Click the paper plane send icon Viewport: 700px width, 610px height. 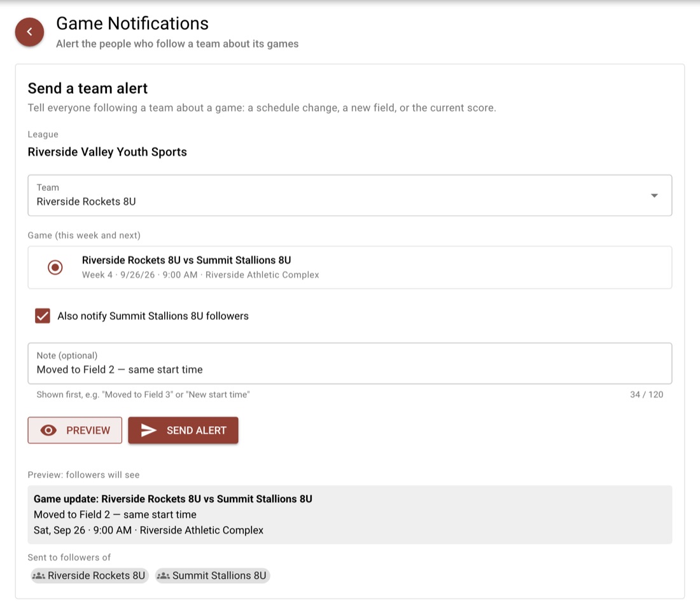(149, 430)
